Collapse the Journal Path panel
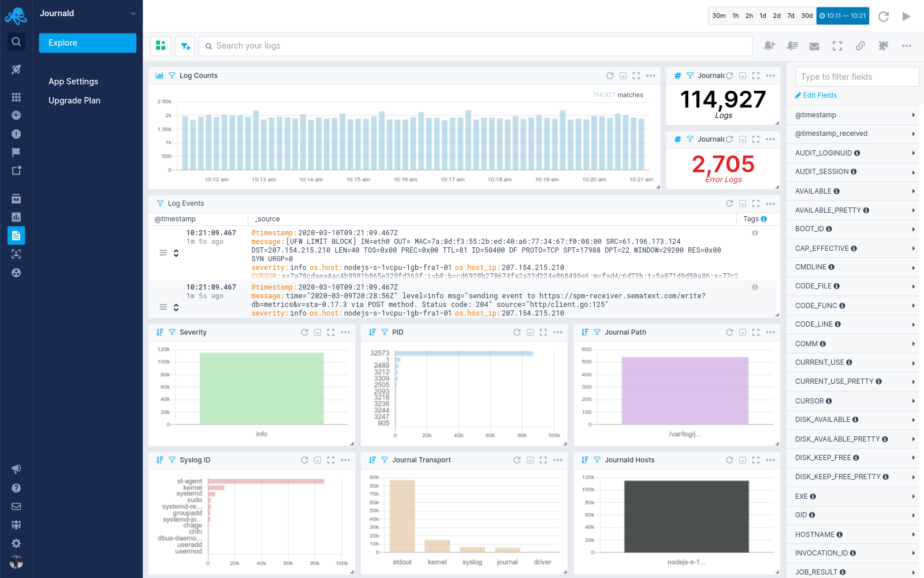The image size is (924, 578). 742,332
